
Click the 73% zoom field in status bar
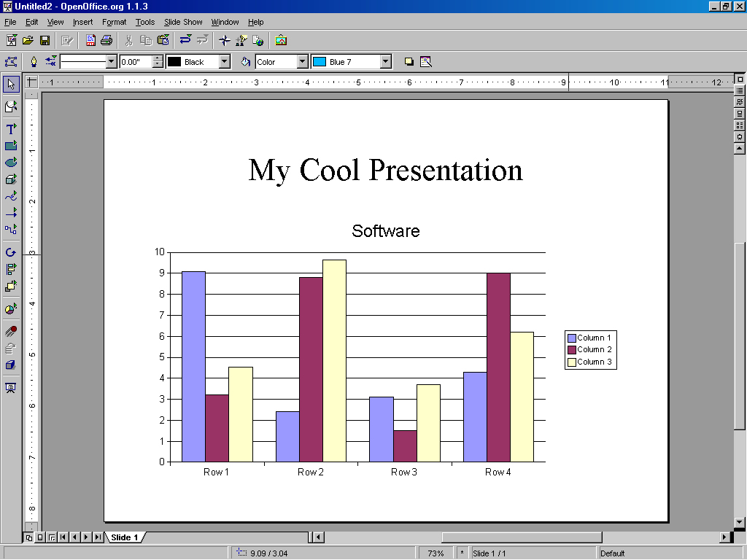pyautogui.click(x=436, y=553)
